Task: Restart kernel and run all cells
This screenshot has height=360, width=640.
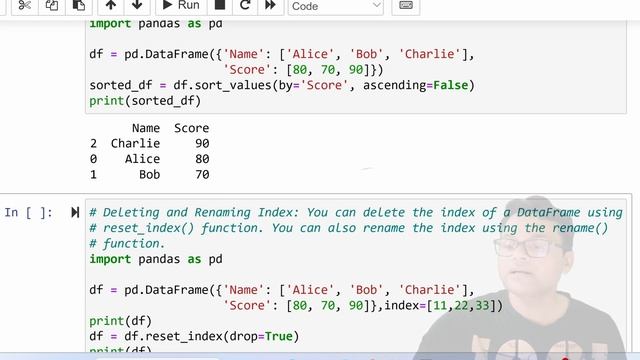Action: [270, 6]
